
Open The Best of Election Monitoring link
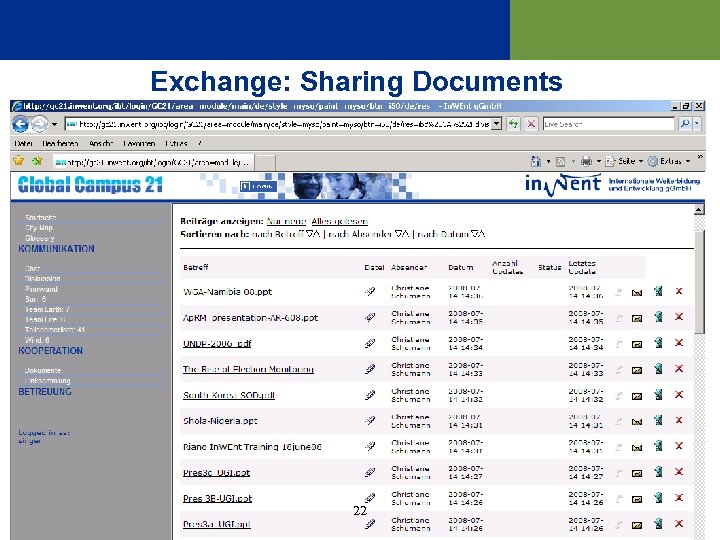(248, 369)
